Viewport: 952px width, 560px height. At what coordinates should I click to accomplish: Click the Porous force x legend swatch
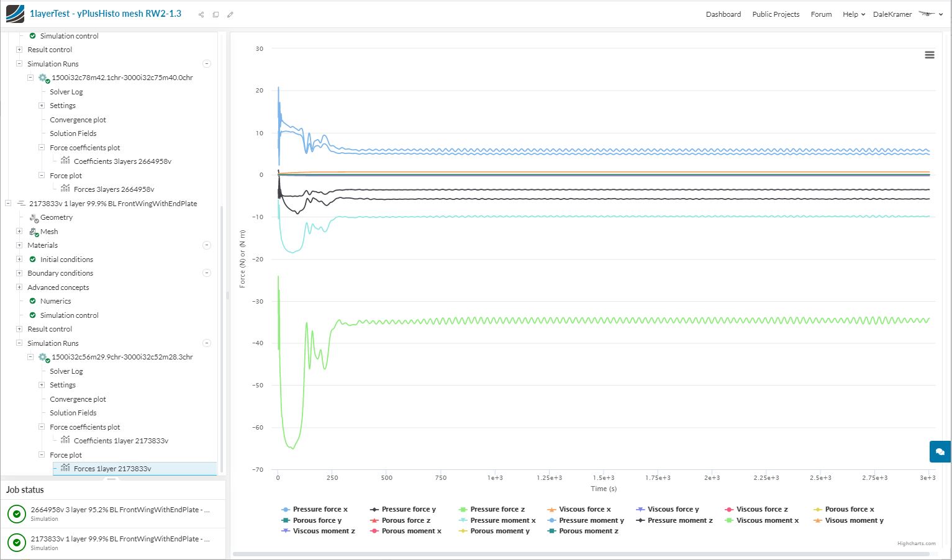[818, 509]
